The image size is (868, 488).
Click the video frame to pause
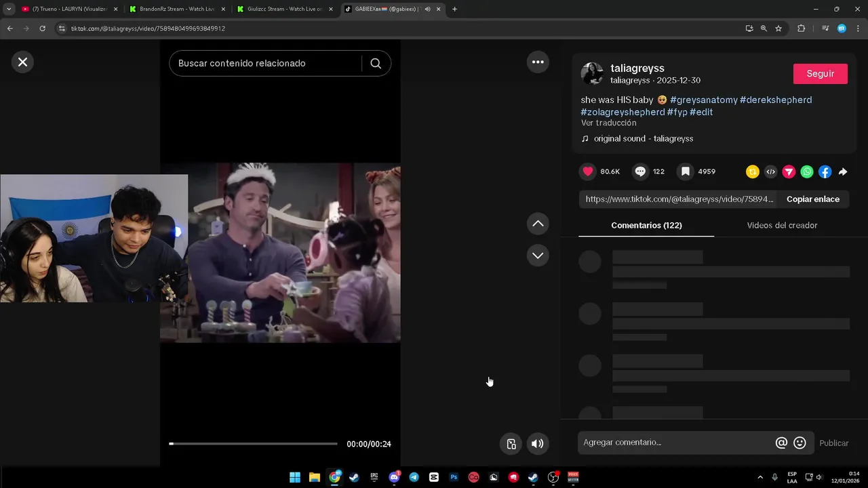(280, 252)
